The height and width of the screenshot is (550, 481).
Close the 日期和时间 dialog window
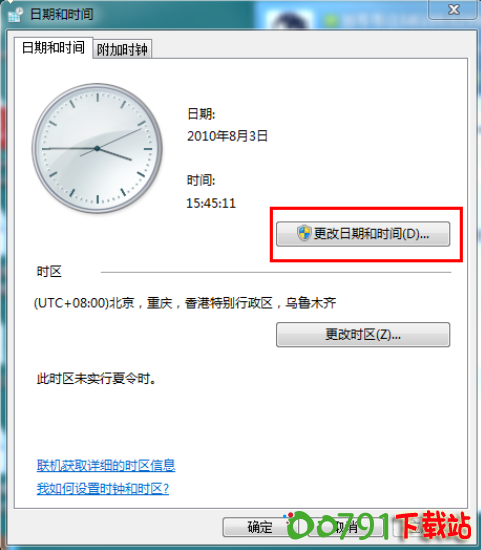[x=453, y=9]
